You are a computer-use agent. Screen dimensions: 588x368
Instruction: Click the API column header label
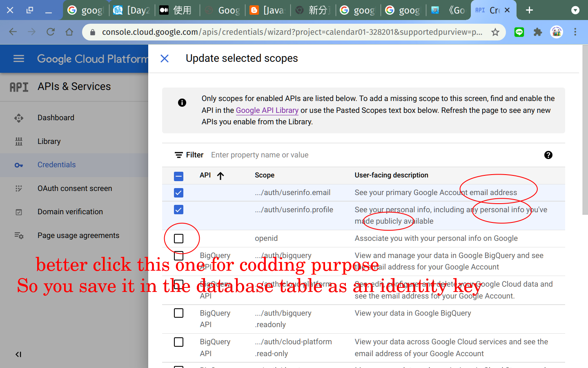[x=205, y=175]
